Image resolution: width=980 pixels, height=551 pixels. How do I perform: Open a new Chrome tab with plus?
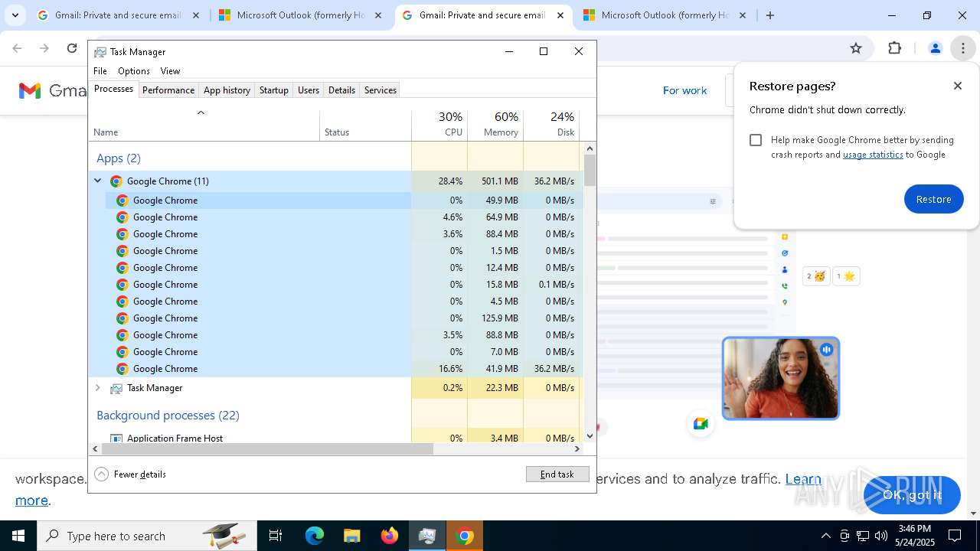[770, 15]
